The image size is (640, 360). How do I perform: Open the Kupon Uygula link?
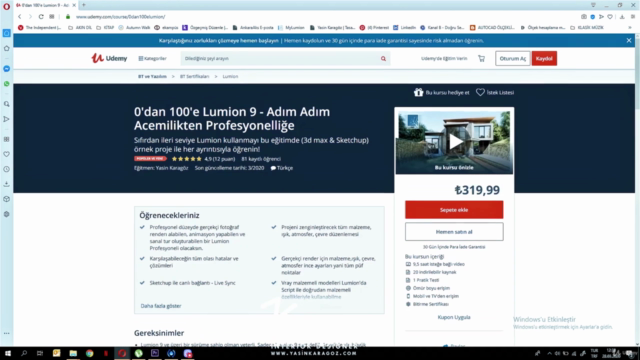454,317
